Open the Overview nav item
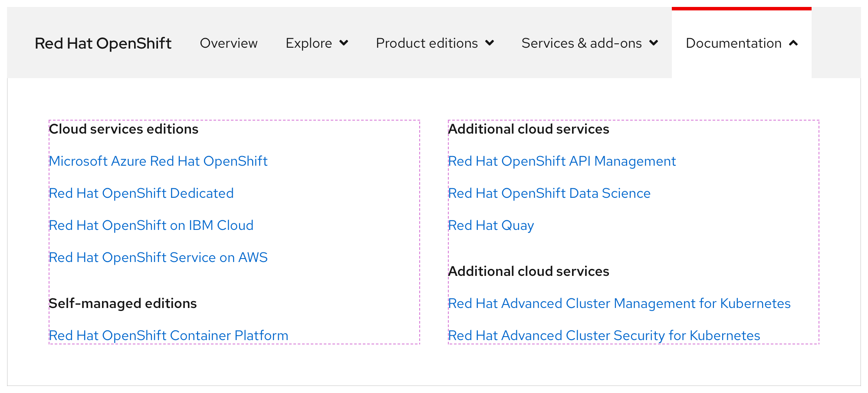Screen dimensions: 868x393 coord(229,43)
